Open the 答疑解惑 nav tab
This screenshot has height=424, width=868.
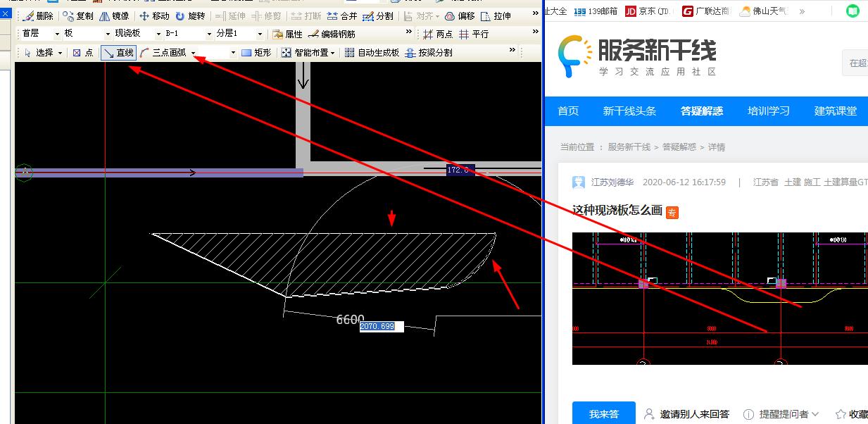(702, 111)
